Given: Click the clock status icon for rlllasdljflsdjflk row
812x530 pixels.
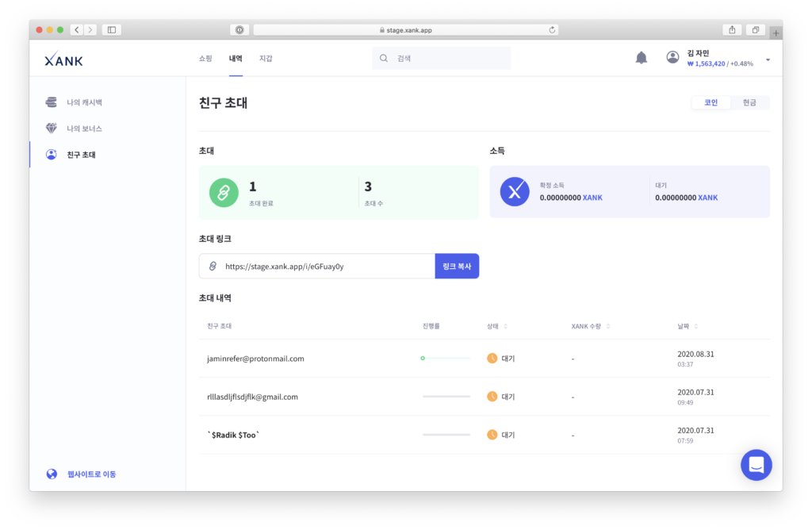Looking at the screenshot, I should [492, 397].
